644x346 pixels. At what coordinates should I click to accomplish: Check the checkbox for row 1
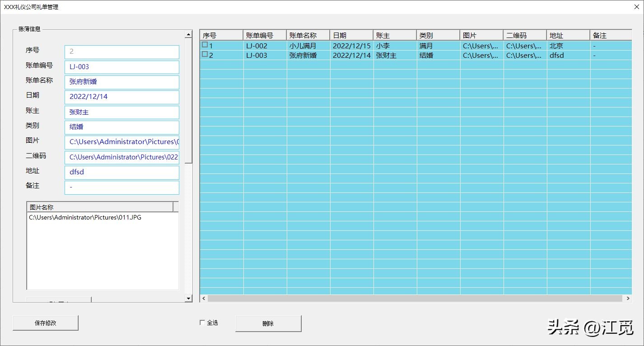coord(205,45)
